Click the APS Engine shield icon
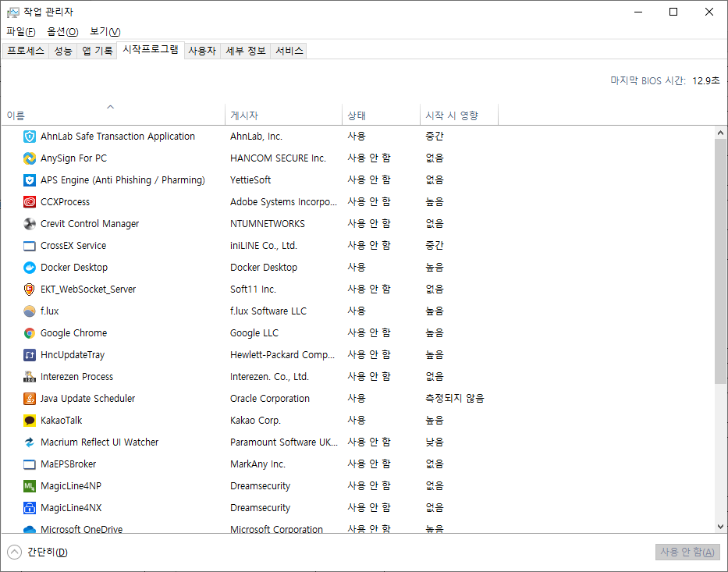728x572 pixels. 29,180
